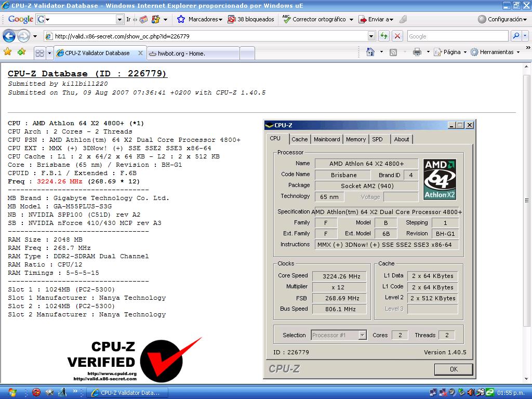Click CPU-Z Validator Data taskbar button
532x399 pixels.
tap(128, 393)
